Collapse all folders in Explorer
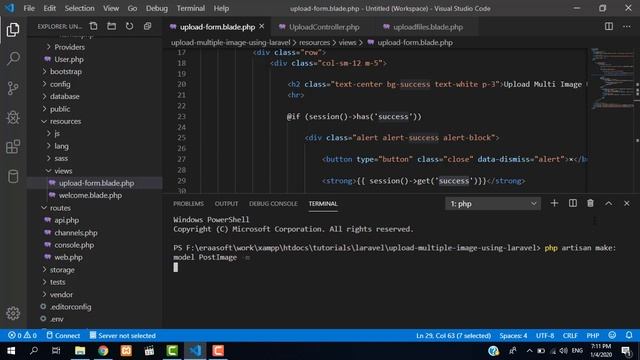Viewport: 640px width, 360px height. (147, 27)
